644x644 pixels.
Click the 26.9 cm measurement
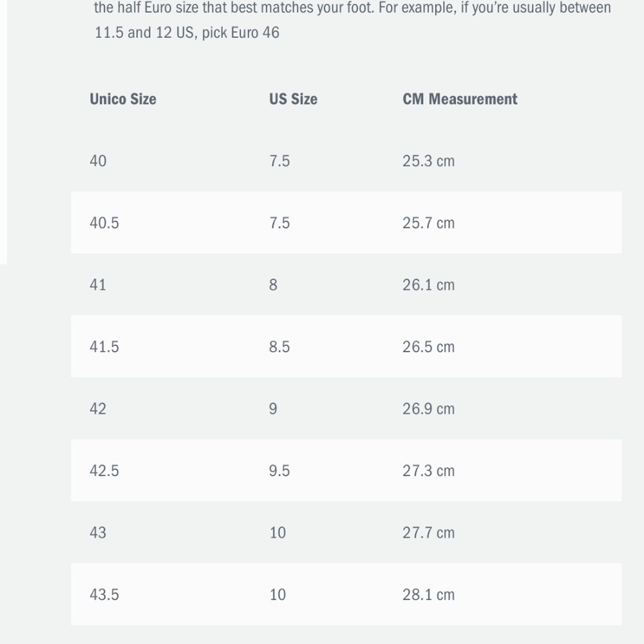point(428,409)
